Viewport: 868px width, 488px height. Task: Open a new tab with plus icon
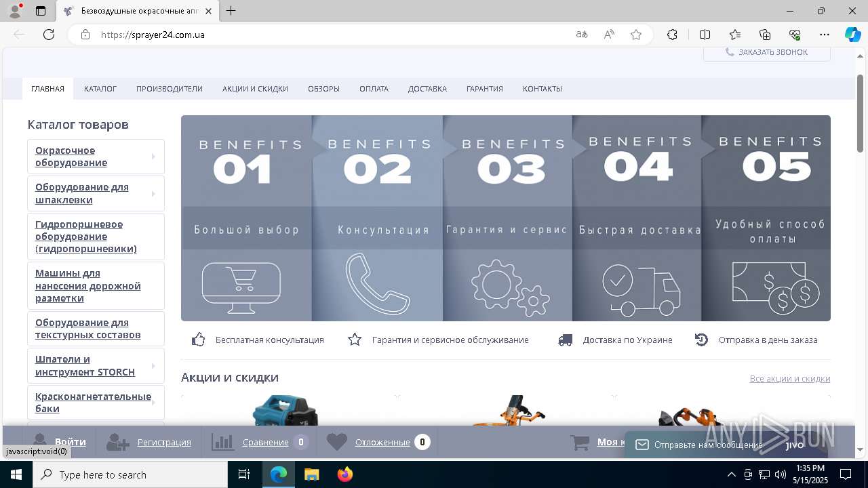point(231,11)
